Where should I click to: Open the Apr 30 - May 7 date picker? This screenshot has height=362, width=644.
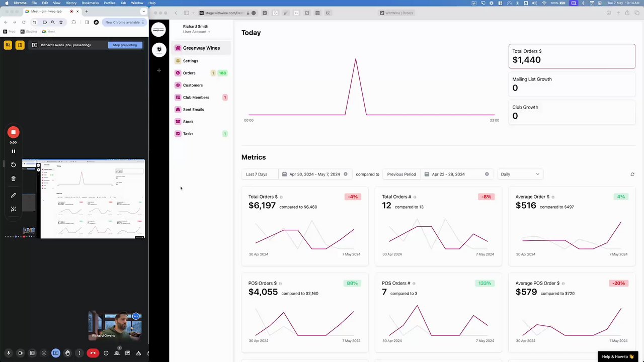(x=314, y=174)
